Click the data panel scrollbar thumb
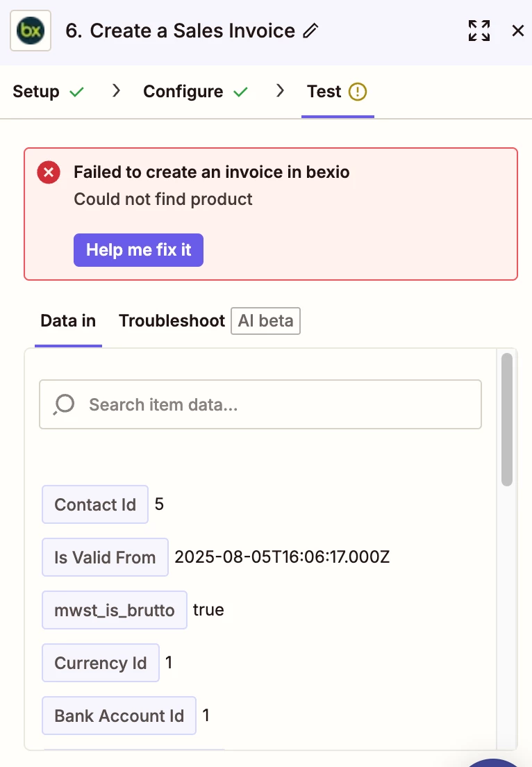Image resolution: width=532 pixels, height=767 pixels. pyautogui.click(x=507, y=420)
